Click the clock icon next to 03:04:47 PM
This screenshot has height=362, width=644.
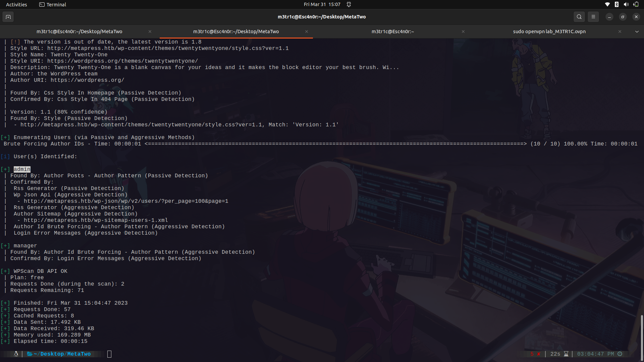click(x=620, y=354)
